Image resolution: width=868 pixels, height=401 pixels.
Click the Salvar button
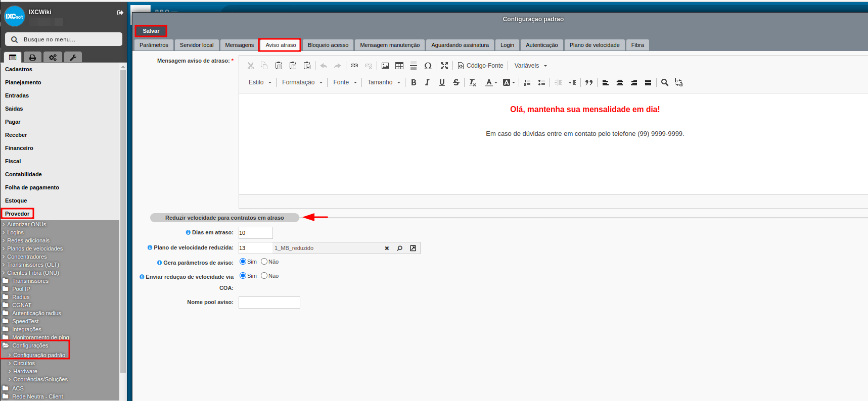151,31
